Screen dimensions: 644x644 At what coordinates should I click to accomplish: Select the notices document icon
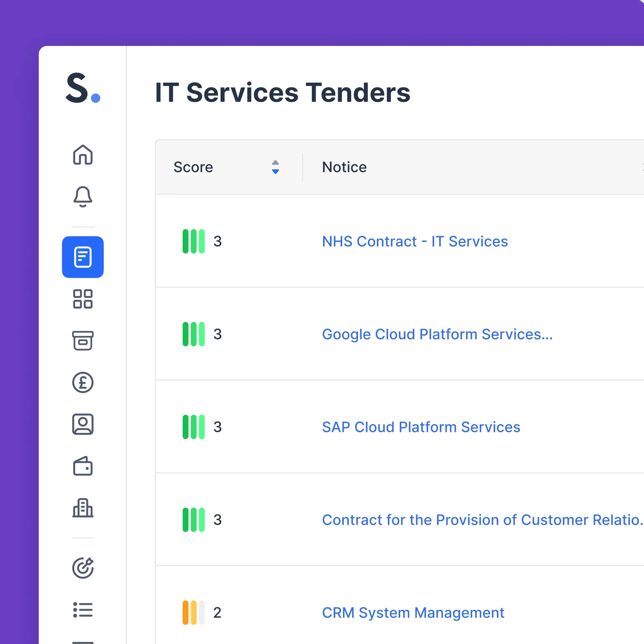coord(83,257)
